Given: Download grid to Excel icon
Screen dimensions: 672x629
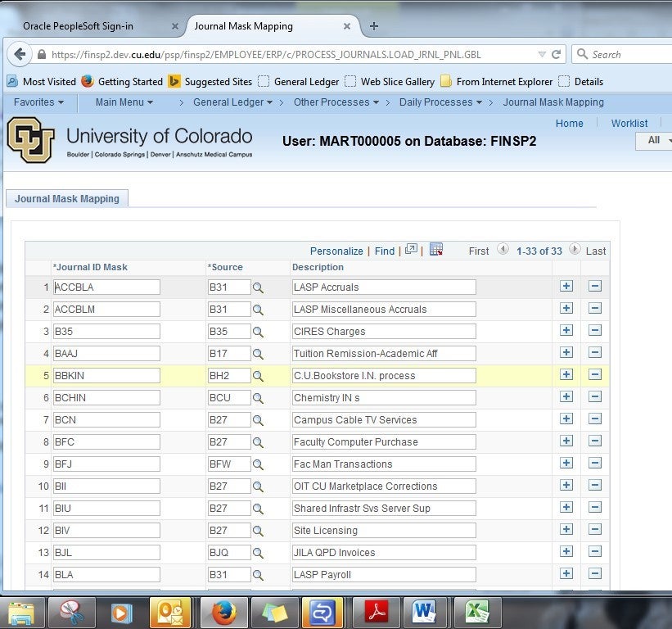Looking at the screenshot, I should pos(435,250).
